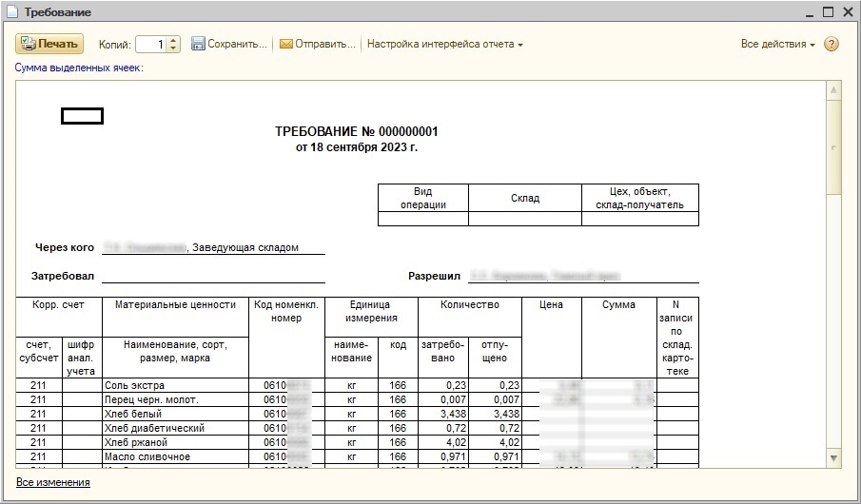This screenshot has height=504, width=861.
Task: Click the scroll up arrow of document
Action: (834, 91)
